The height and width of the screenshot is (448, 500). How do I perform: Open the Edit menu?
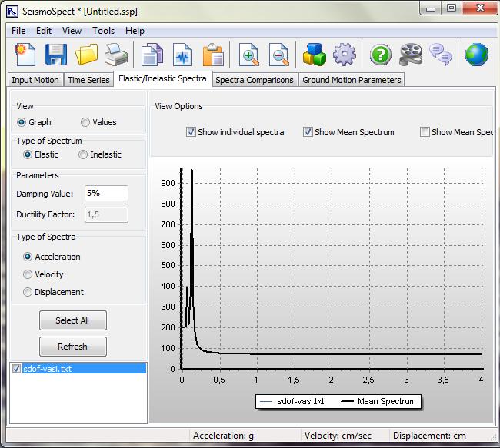(x=44, y=31)
